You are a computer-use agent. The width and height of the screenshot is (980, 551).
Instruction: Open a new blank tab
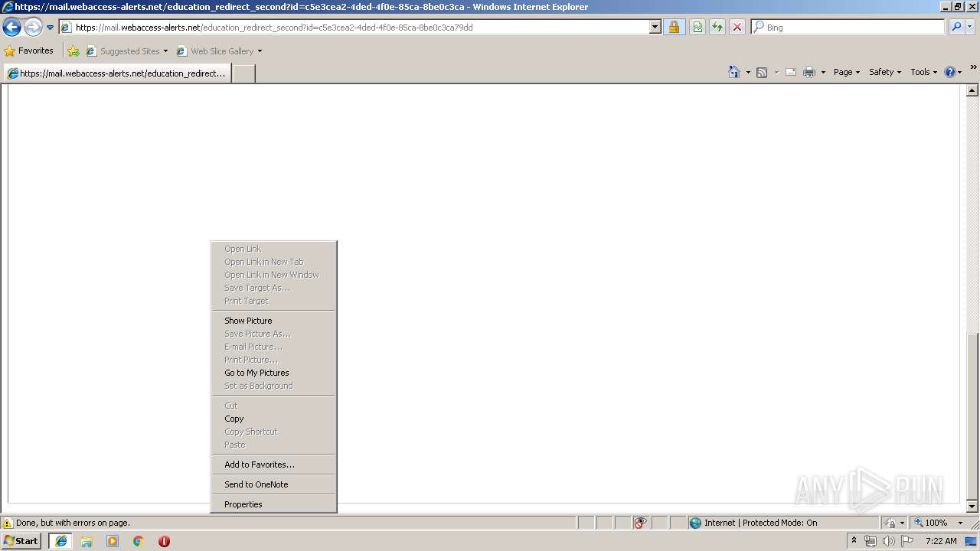click(x=243, y=73)
